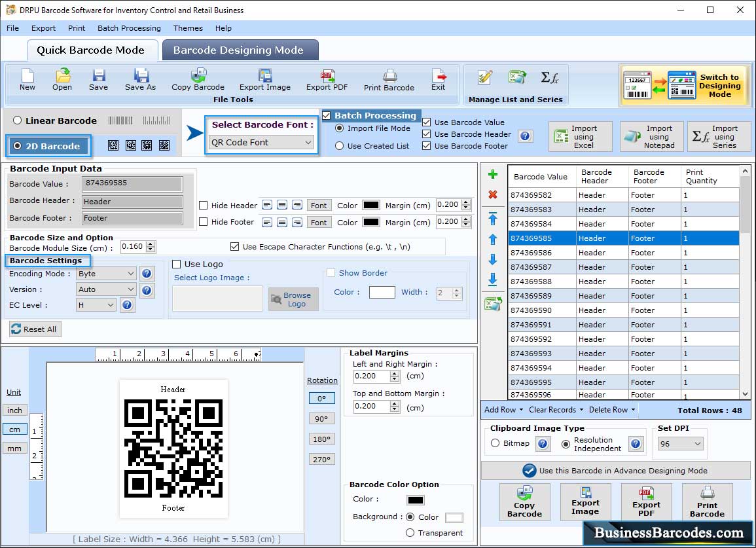Click Export PDF in File Tools toolbar

[327, 80]
